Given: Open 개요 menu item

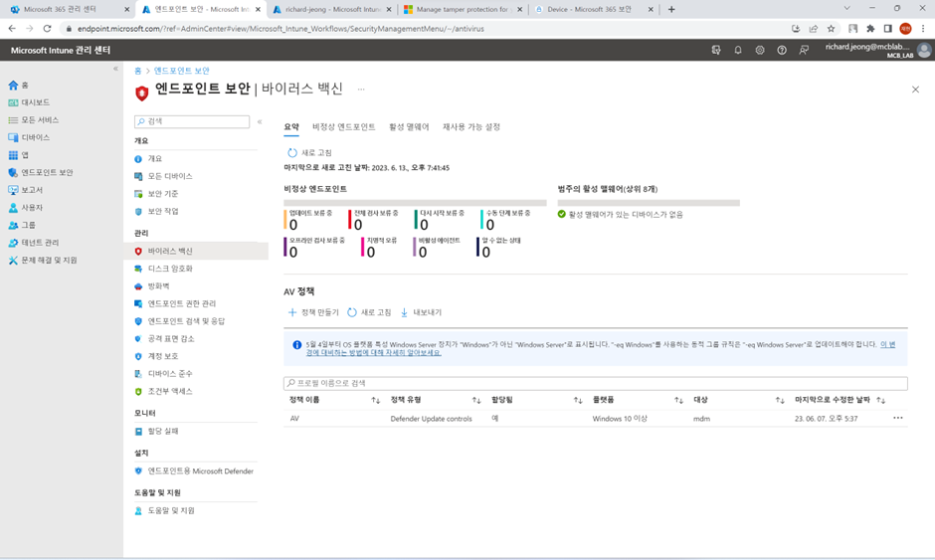Looking at the screenshot, I should point(148,158).
